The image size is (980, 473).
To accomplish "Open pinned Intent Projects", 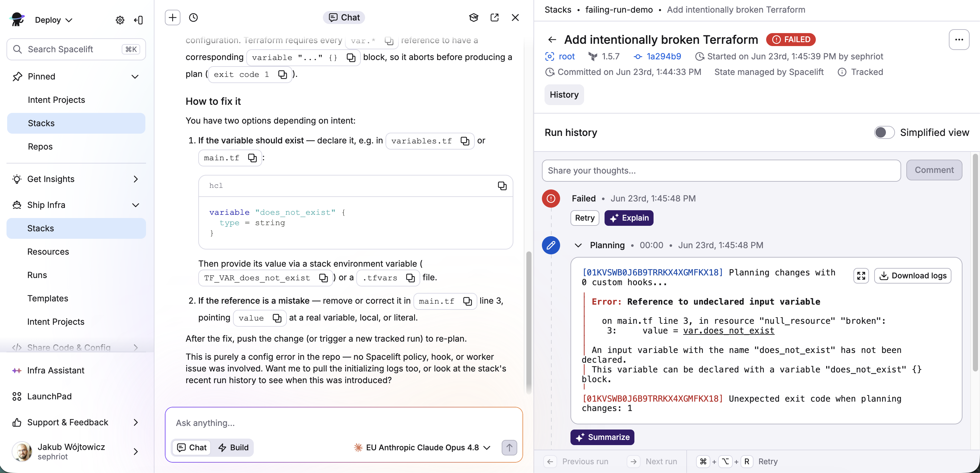I will [76, 100].
